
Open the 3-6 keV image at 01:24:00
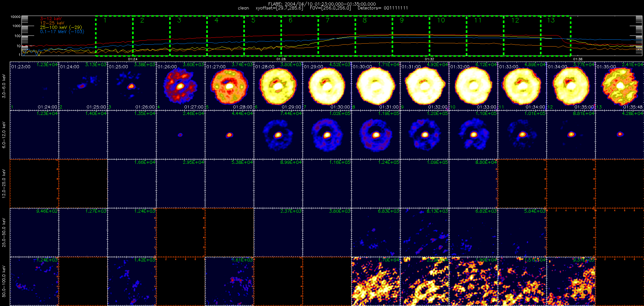point(83,86)
